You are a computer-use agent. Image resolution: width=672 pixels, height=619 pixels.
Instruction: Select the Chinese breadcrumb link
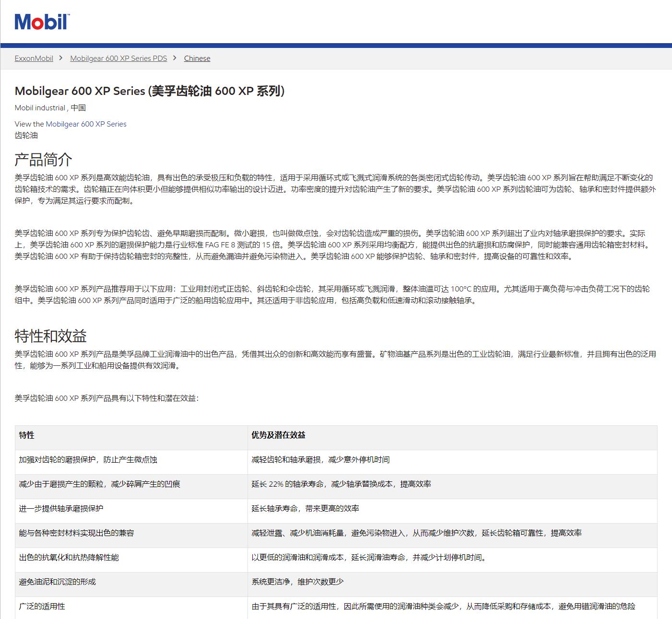197,58
